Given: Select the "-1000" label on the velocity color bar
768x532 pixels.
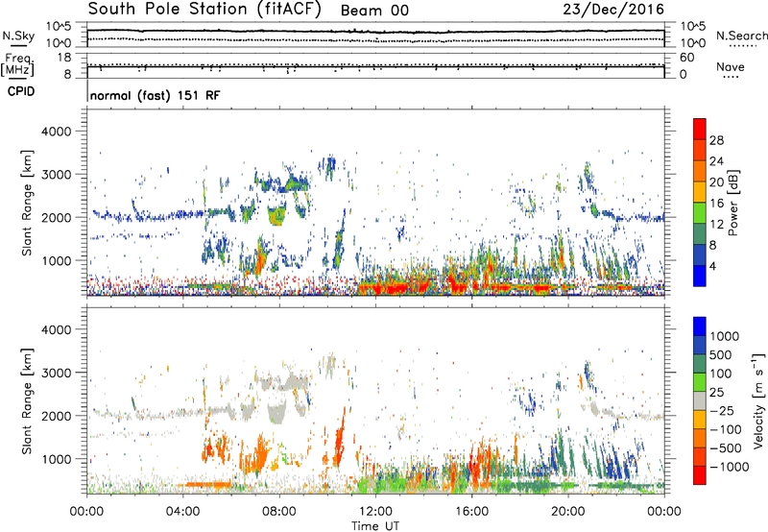Looking at the screenshot, I should click(x=730, y=467).
